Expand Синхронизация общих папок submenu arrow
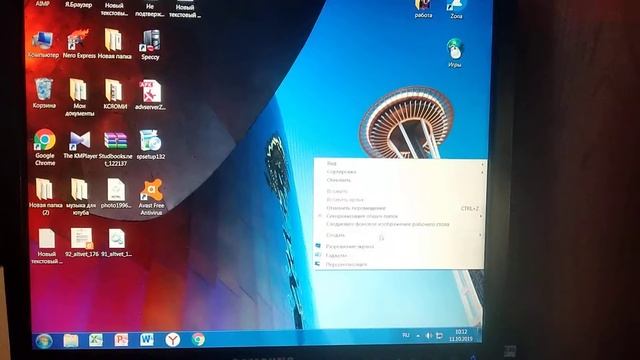Screen dimensions: 640x360 click(x=481, y=216)
